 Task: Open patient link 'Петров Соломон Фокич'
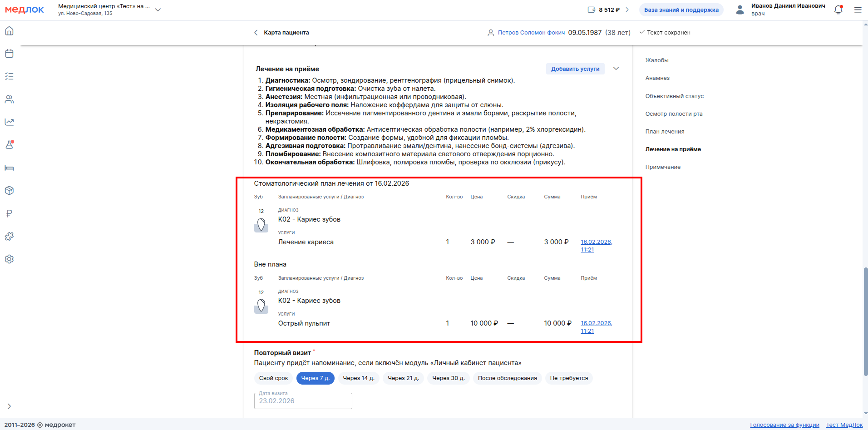click(531, 33)
